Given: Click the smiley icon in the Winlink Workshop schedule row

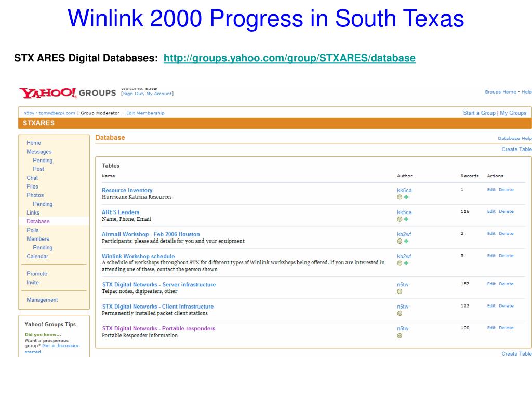Looking at the screenshot, I should [400, 263].
